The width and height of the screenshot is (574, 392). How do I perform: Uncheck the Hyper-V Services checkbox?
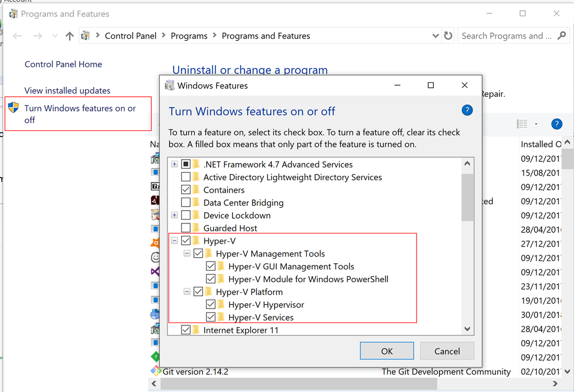coord(211,317)
